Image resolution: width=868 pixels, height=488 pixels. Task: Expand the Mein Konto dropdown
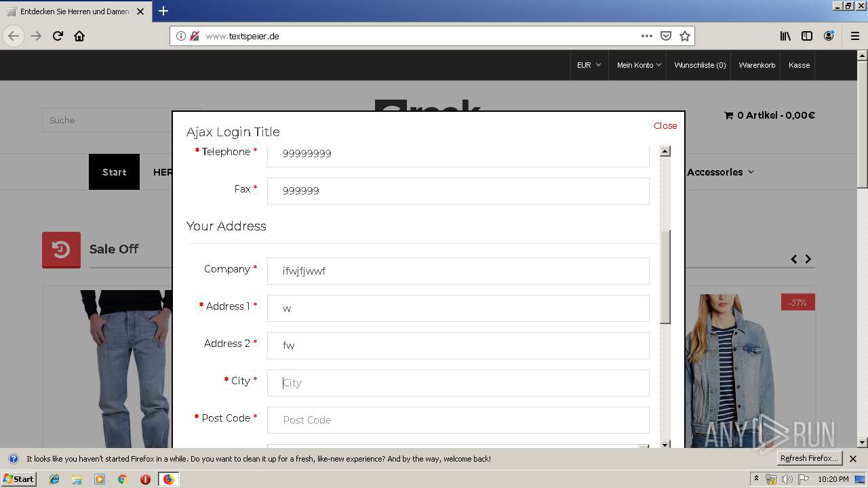click(639, 65)
